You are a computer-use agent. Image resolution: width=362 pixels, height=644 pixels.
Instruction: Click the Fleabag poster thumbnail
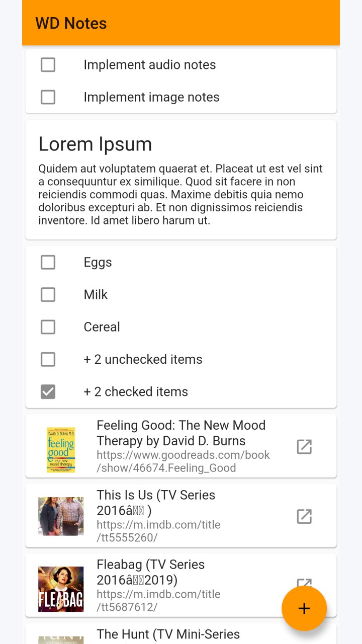coord(61,589)
